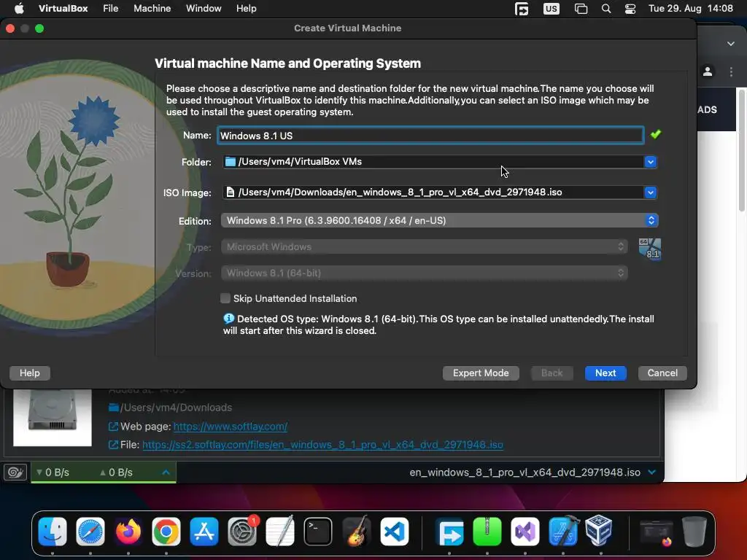Open the Edition selector for Windows 8.1 Pro

pos(439,220)
